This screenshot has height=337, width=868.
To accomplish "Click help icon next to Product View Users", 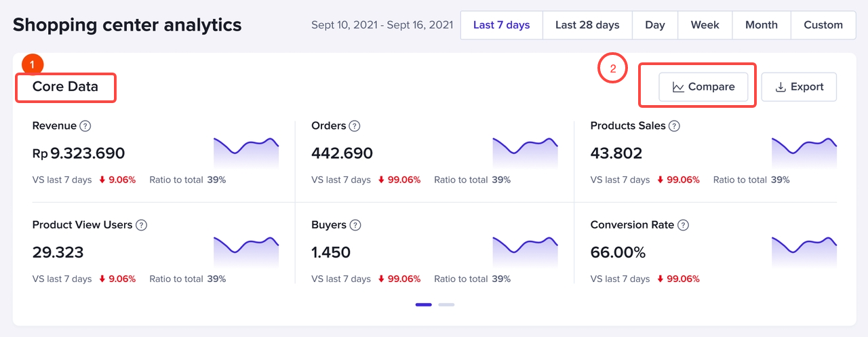I will pyautogui.click(x=141, y=225).
